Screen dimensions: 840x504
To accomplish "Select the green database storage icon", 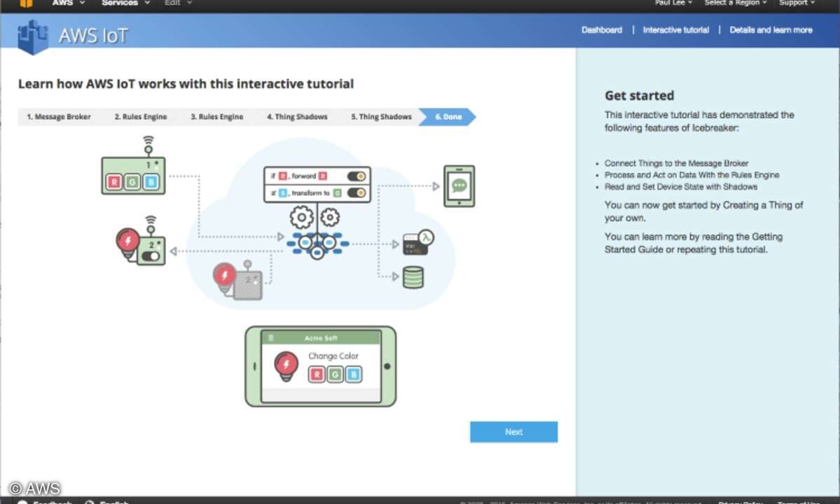I will [413, 277].
